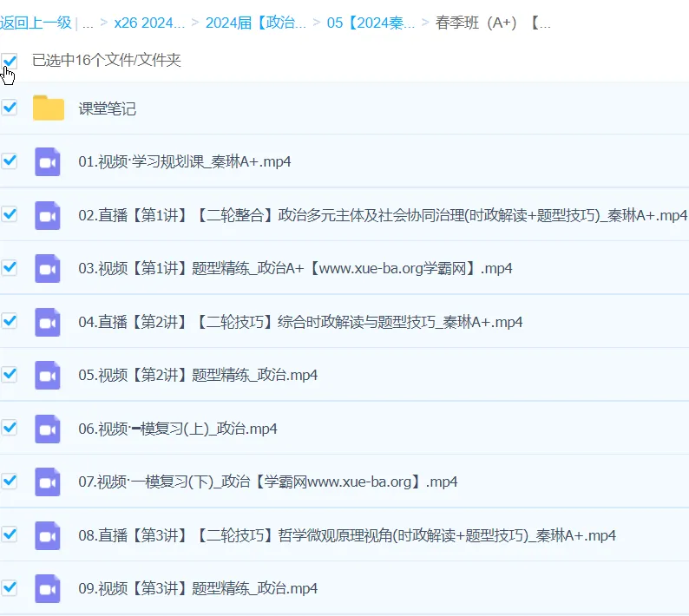Click video icon for 07.视频·一模复习(下) file
The height and width of the screenshot is (616, 689).
pos(48,482)
